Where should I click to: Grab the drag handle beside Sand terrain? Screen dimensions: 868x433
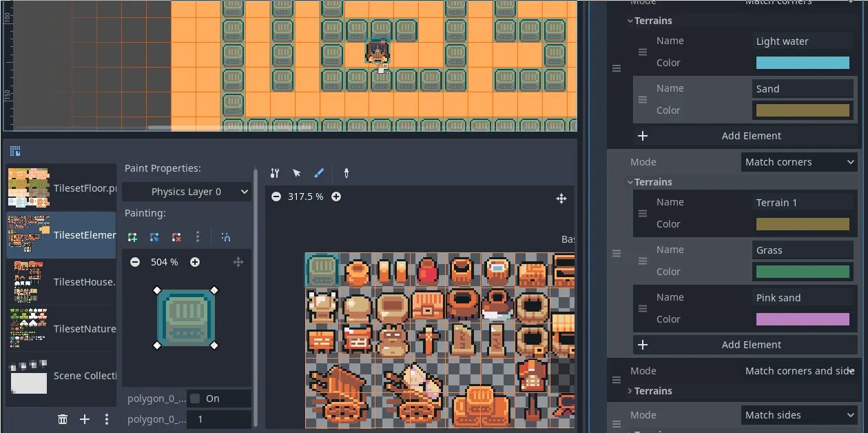point(643,100)
